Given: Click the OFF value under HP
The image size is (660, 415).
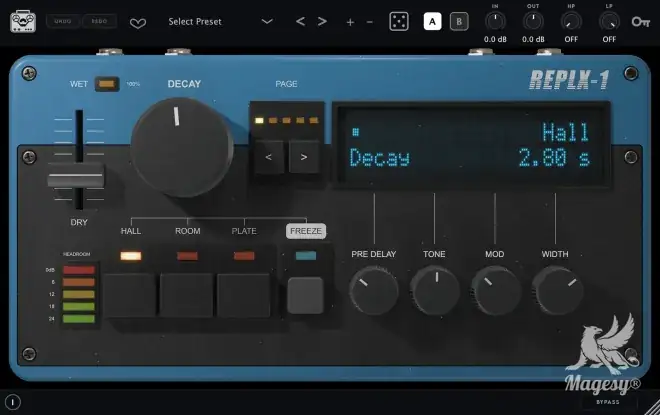Looking at the screenshot, I should tap(571, 39).
